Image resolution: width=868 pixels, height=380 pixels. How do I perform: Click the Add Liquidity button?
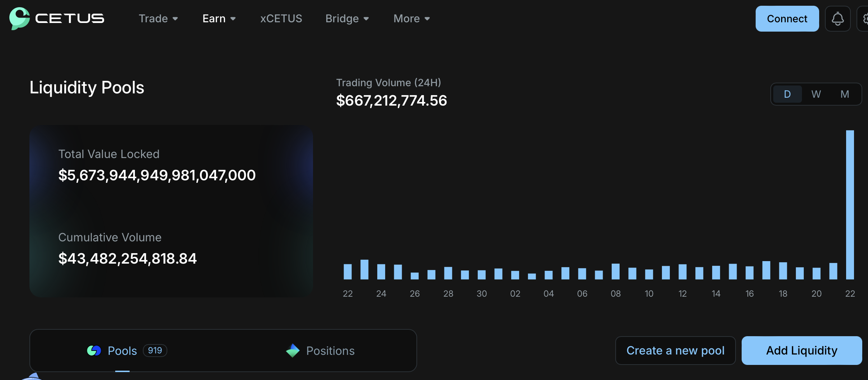coord(801,350)
